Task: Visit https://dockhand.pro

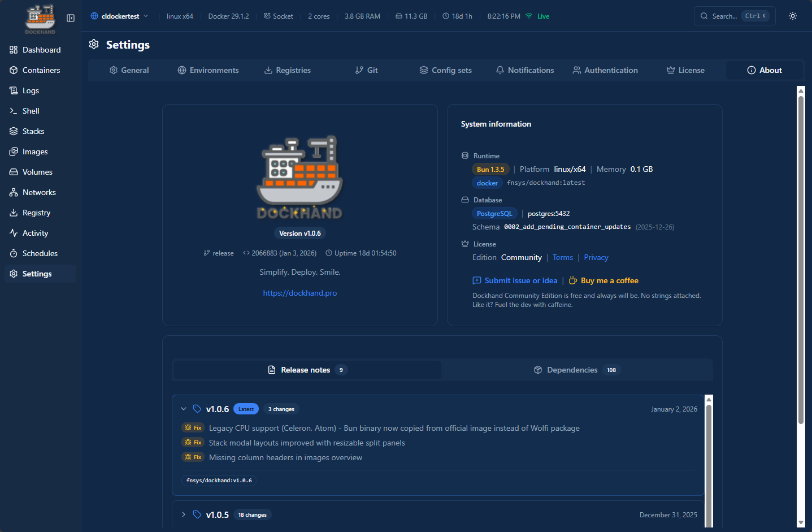Action: (299, 293)
